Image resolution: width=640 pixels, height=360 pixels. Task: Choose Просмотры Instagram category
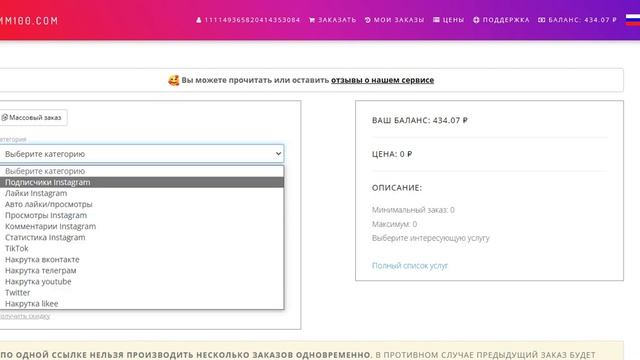tap(142, 215)
